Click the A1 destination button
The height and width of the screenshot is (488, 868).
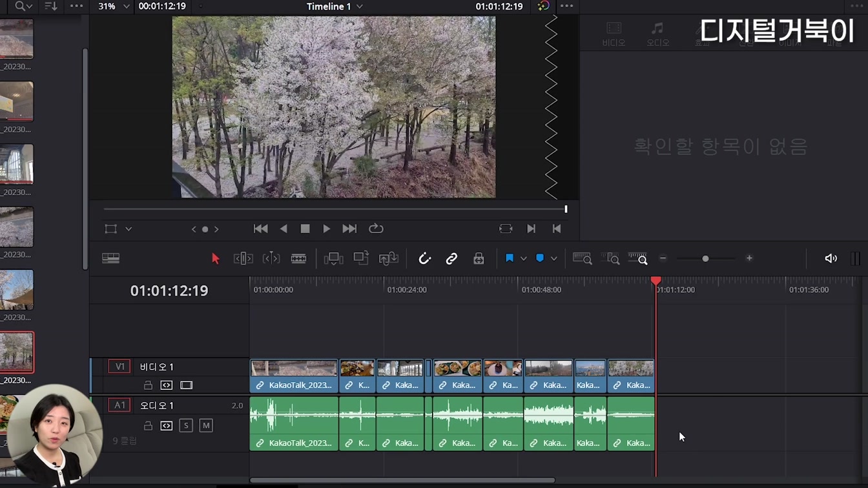coord(119,405)
